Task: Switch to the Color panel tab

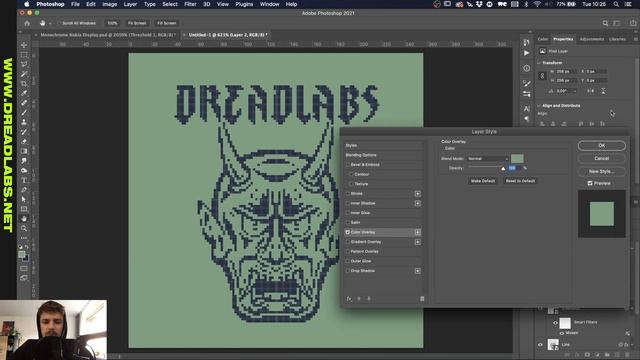Action: pyautogui.click(x=543, y=39)
